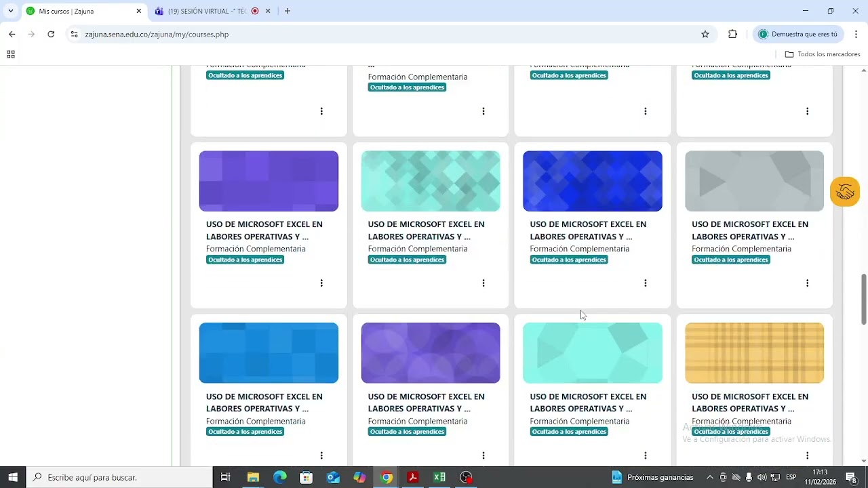Image resolution: width=868 pixels, height=488 pixels.
Task: Open Microsoft Edge from the taskbar
Action: (280, 477)
